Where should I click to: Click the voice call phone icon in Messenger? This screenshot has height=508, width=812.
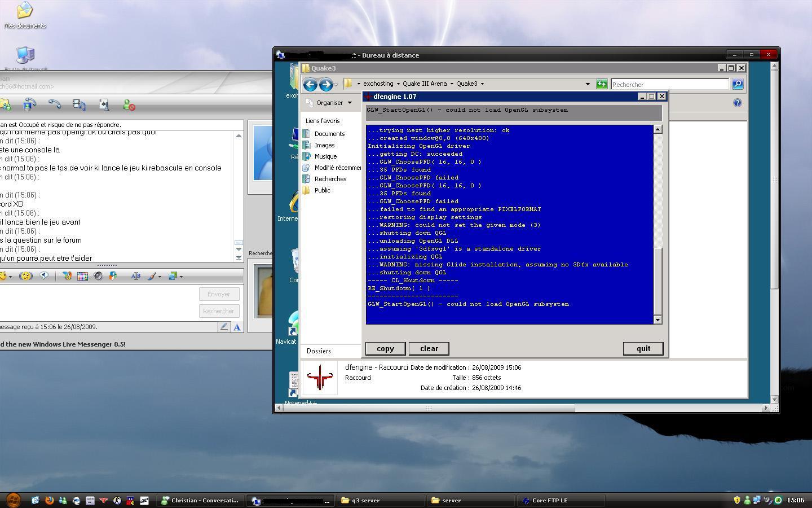pos(55,104)
